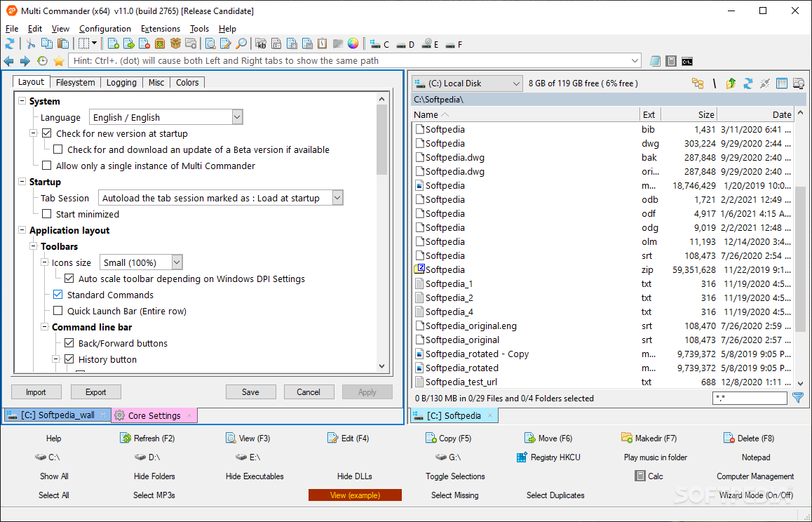The height and width of the screenshot is (522, 812).
Task: Click the Pack files box-with-arrow icon
Action: tap(159, 44)
